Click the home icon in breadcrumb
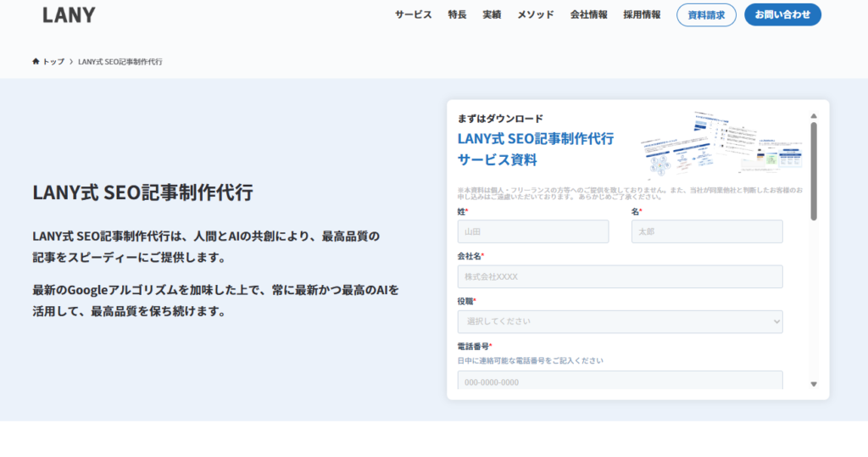Viewport: 868px width, 457px height. point(36,61)
